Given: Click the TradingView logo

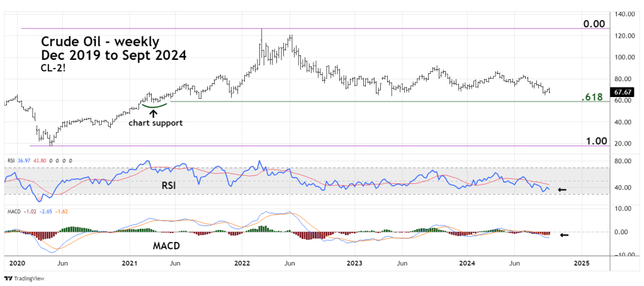Looking at the screenshot, I should coord(20,279).
